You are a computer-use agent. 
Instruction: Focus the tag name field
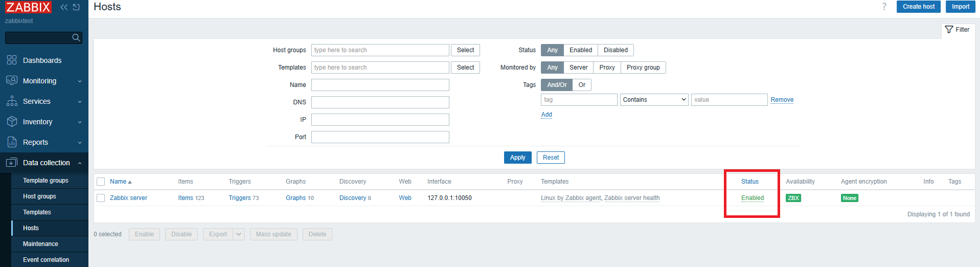[x=579, y=100]
